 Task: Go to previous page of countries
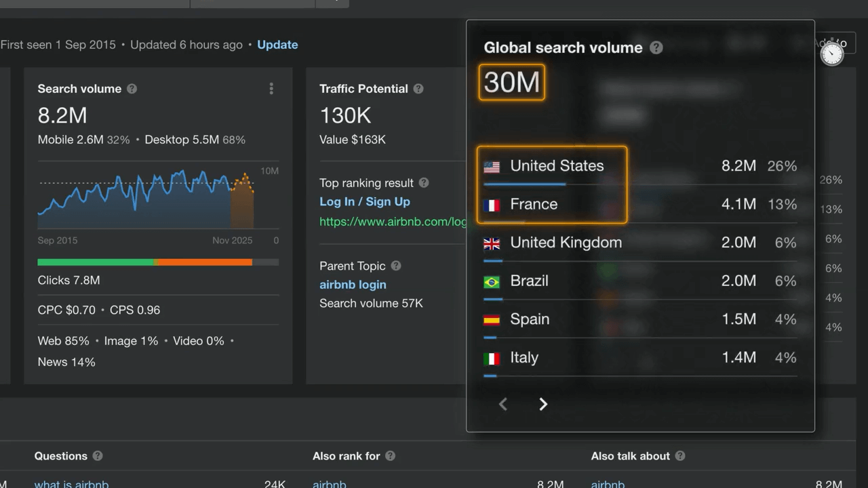click(x=503, y=405)
